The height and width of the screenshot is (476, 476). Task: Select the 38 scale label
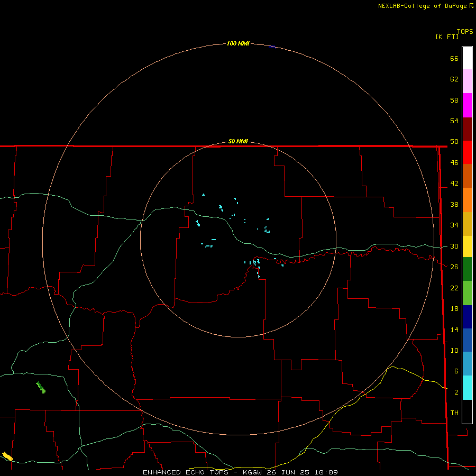(454, 204)
